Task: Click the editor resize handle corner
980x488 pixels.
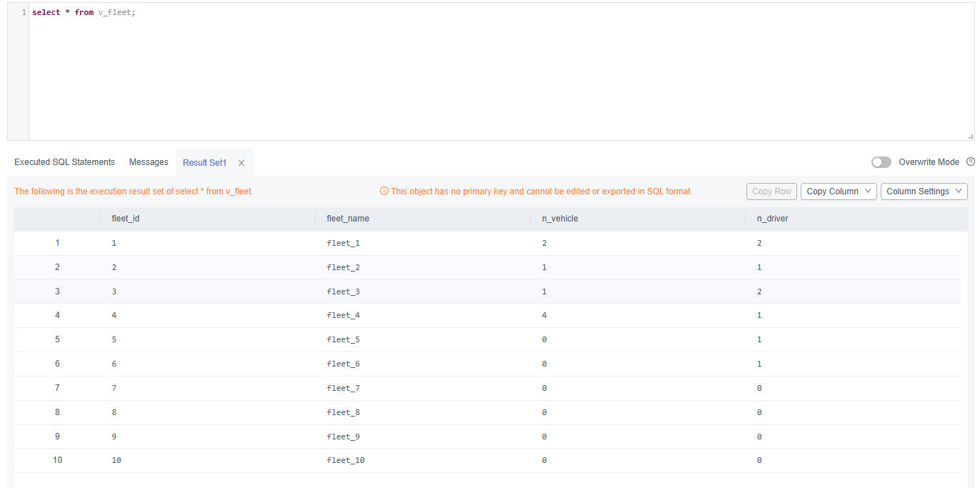Action: [x=970, y=136]
